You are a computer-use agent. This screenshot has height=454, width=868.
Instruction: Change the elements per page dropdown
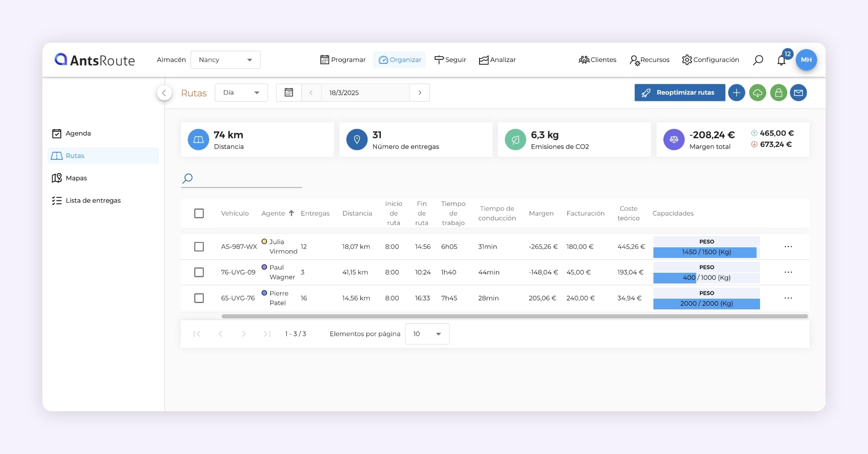point(427,334)
